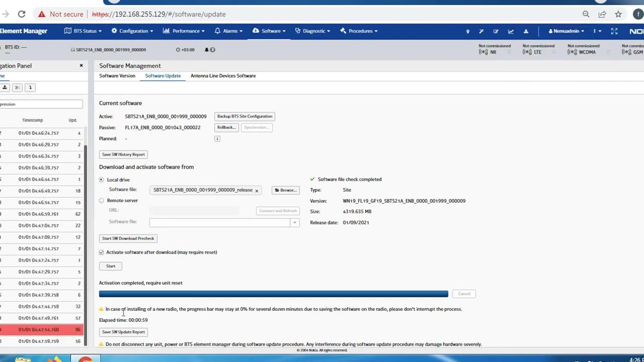The image size is (644, 362).
Task: Switch to Antenna Line Devices Software tab
Action: tap(223, 76)
